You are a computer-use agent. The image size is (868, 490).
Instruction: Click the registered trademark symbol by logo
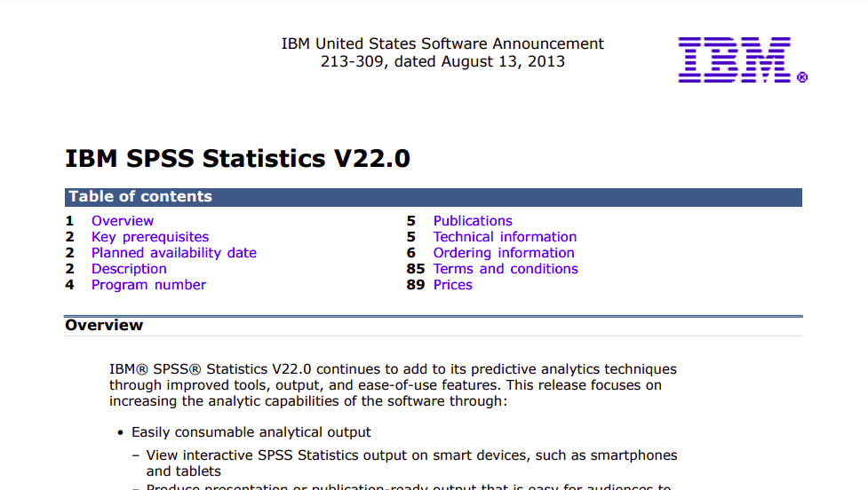pyautogui.click(x=802, y=78)
